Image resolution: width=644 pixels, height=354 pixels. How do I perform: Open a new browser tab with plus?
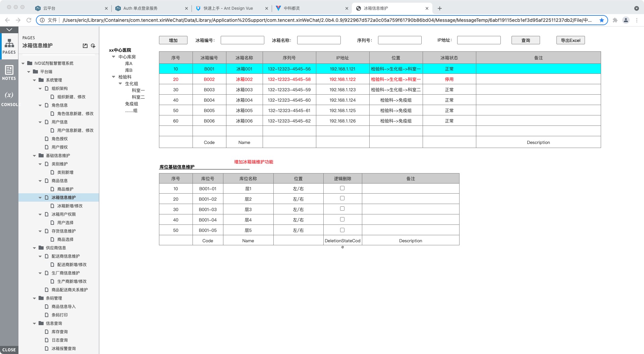coord(440,8)
